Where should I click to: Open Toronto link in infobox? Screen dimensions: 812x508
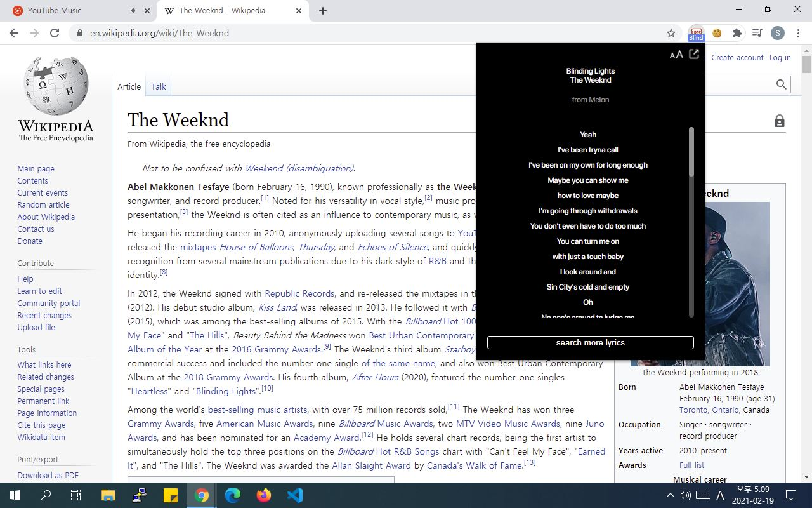coord(693,410)
